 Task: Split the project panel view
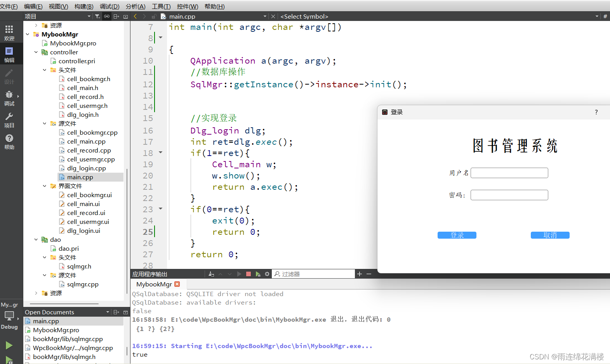click(116, 16)
